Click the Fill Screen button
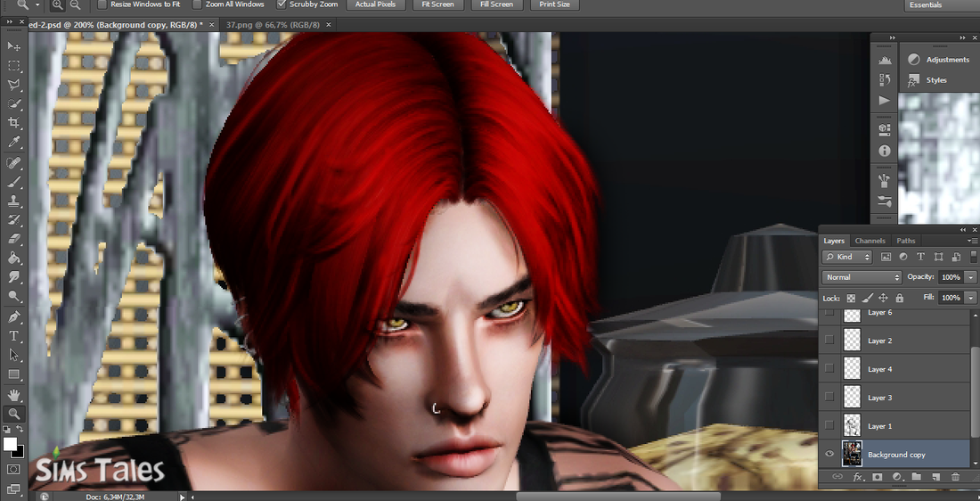 497,4
